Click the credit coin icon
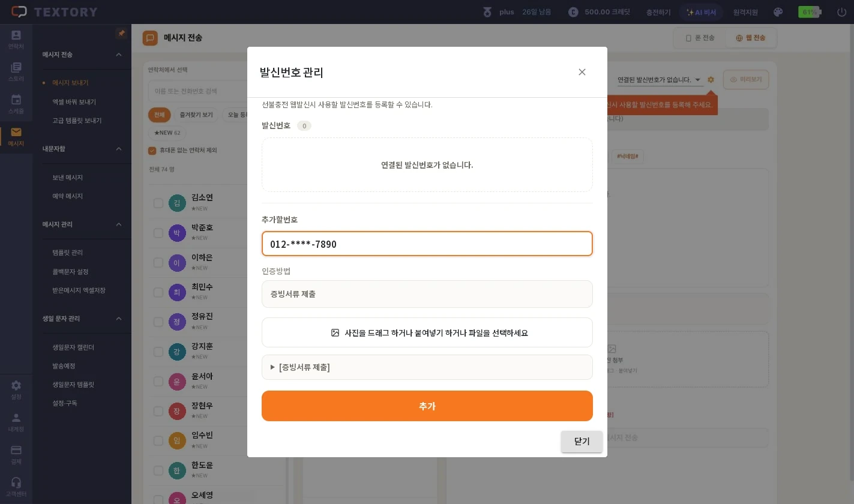 coord(573,12)
